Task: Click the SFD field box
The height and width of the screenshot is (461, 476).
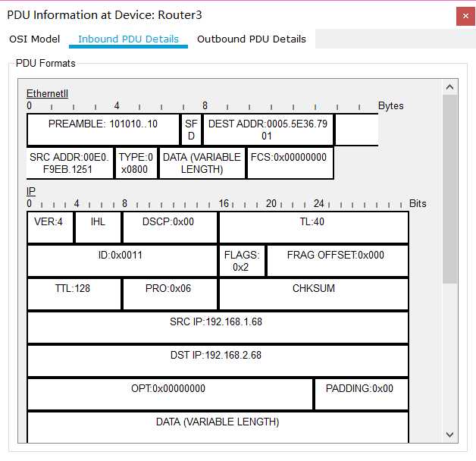Action: click(x=191, y=130)
